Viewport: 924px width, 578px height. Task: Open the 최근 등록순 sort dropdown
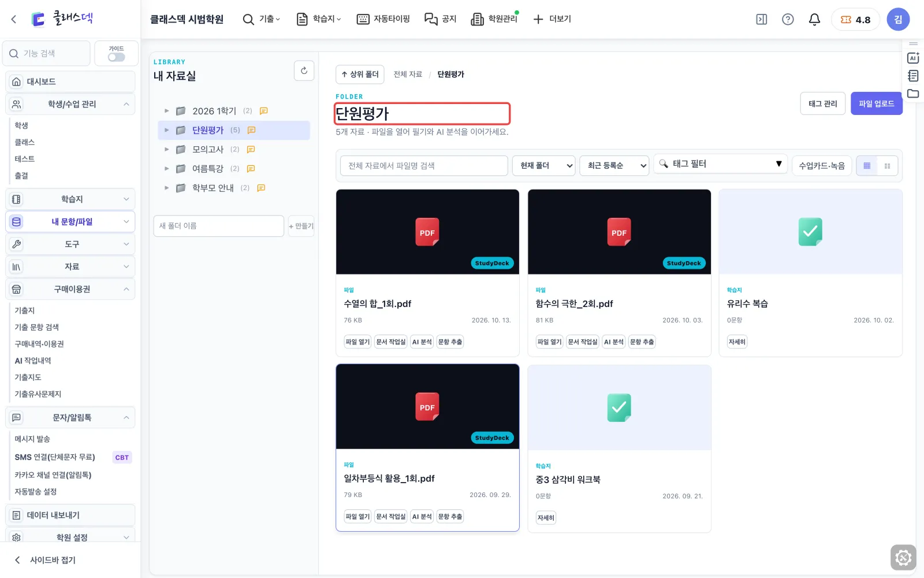pos(614,166)
